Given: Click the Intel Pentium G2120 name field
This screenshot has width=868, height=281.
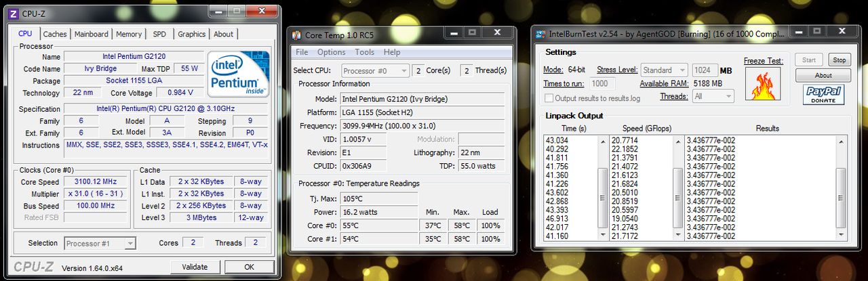Looking at the screenshot, I should (x=134, y=57).
